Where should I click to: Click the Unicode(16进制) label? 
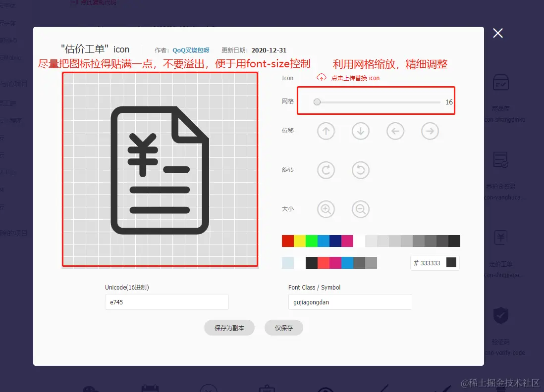click(x=127, y=288)
